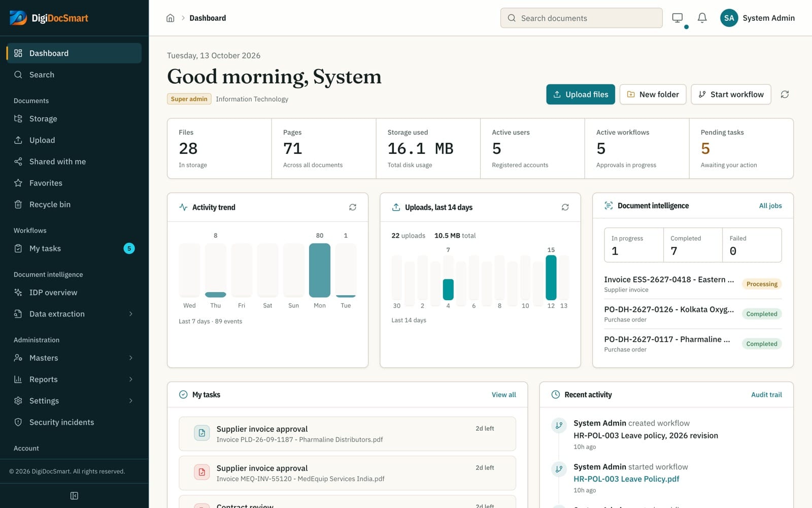Open Search in the sidebar

74,75
